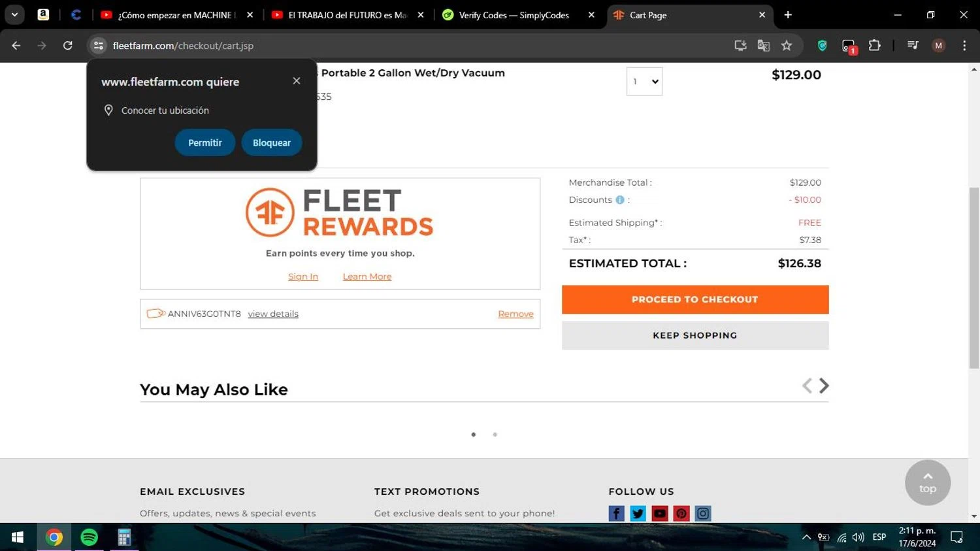Open the translate page icon
Viewport: 980px width, 551px height.
[x=763, y=45]
